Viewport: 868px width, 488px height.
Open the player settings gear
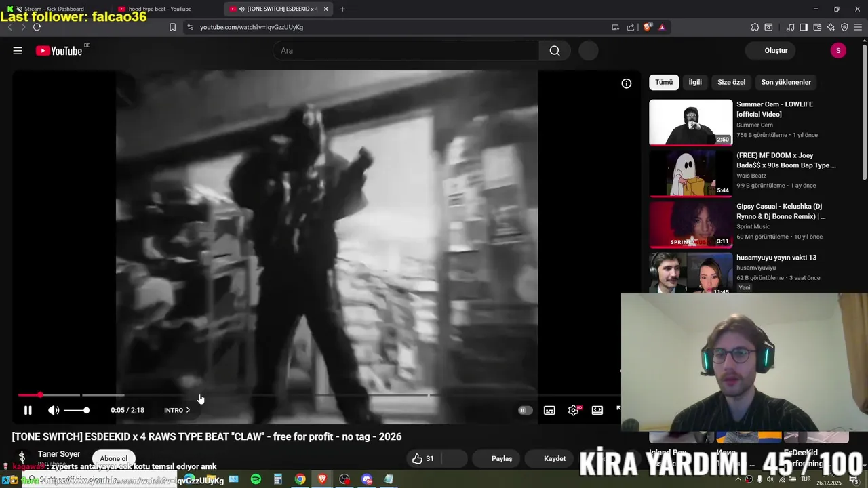[x=574, y=410]
